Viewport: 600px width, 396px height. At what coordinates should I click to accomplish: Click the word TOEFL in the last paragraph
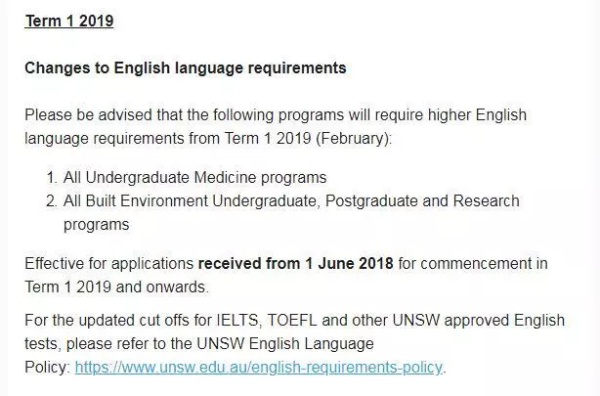pyautogui.click(x=292, y=320)
